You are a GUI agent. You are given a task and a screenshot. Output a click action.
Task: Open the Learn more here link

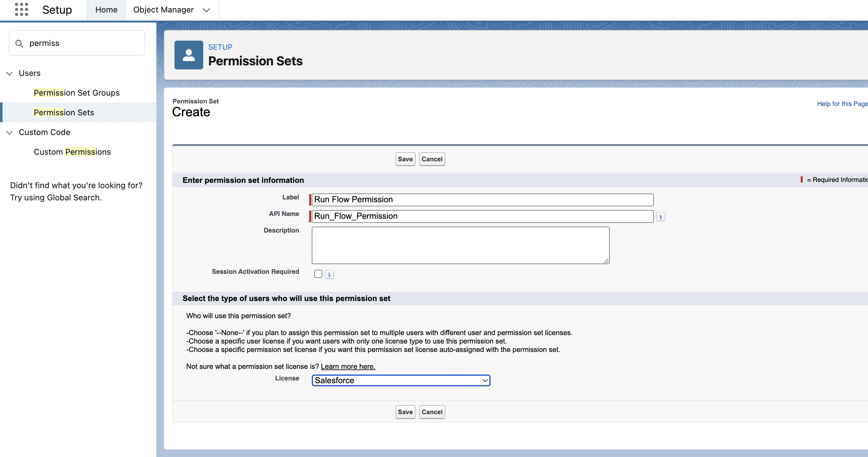348,366
